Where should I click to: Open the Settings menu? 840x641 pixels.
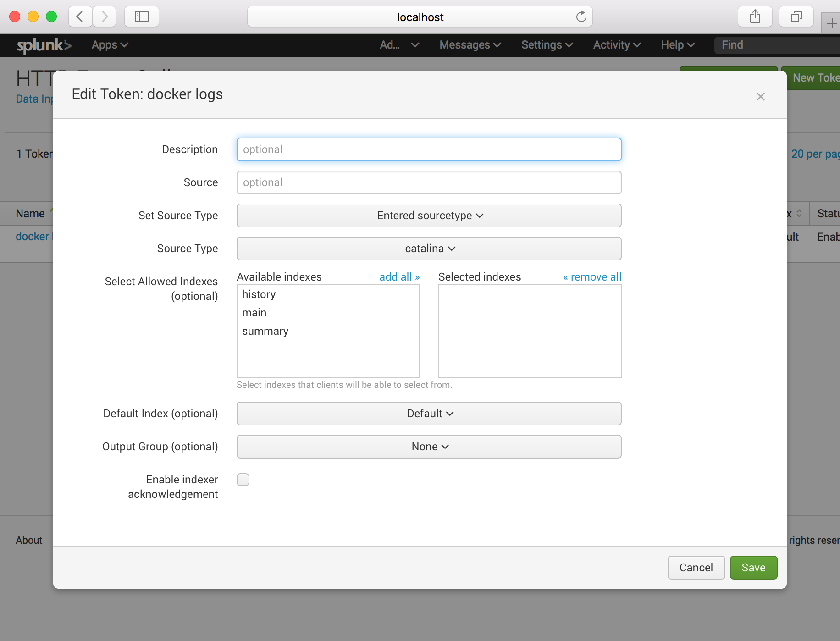(x=547, y=45)
